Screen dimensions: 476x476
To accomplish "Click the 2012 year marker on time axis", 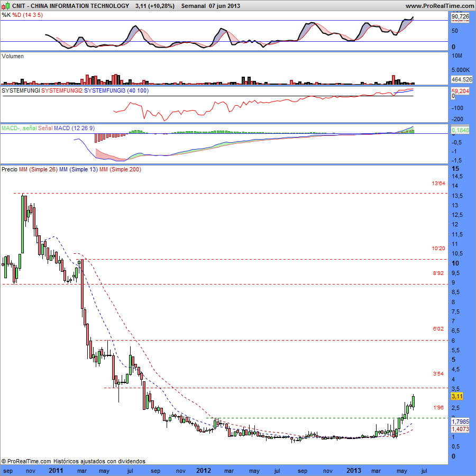I will pos(204,471).
